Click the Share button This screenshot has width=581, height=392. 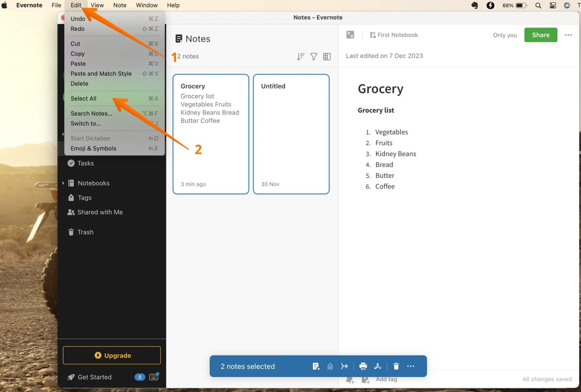click(540, 35)
